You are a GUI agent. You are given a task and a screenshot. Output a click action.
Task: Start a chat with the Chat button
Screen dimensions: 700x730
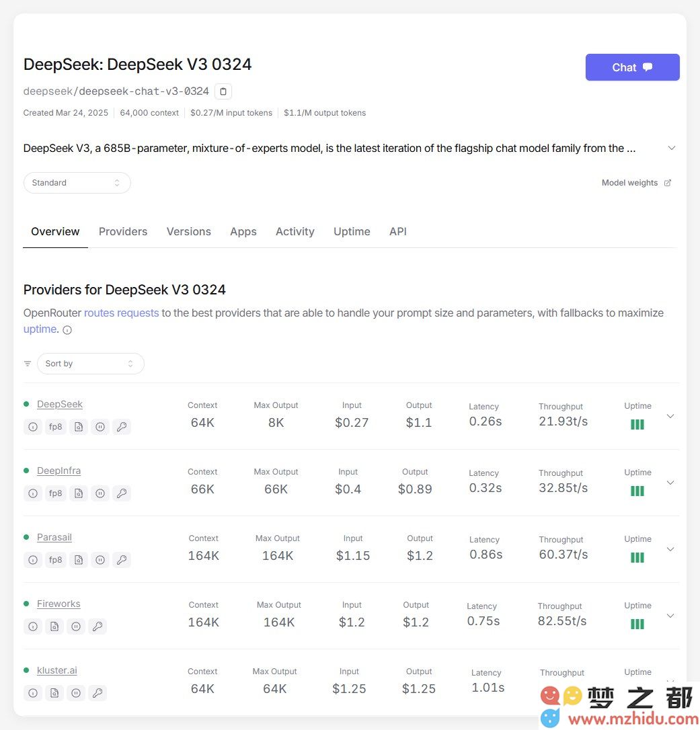(x=633, y=67)
